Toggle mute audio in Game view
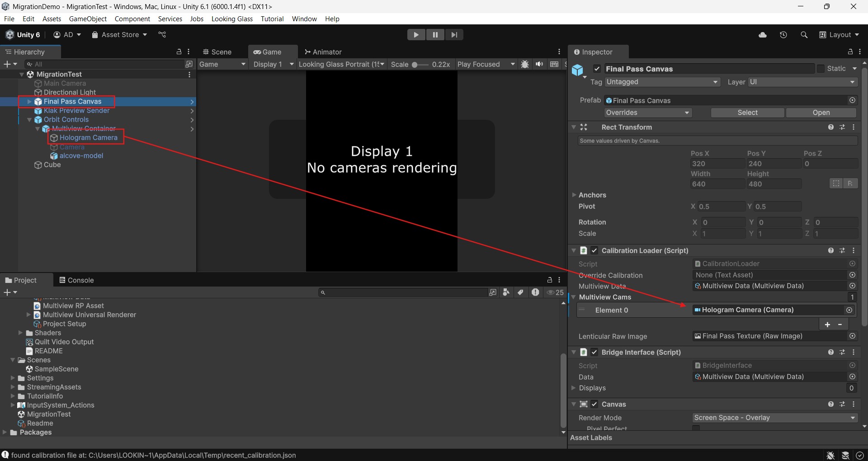 (x=539, y=64)
